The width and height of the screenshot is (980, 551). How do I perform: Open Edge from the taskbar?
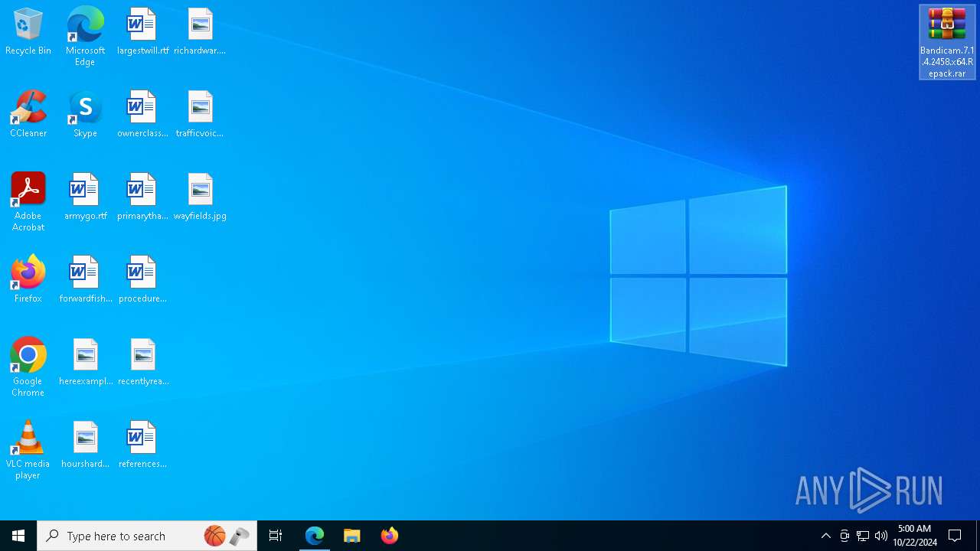[315, 536]
